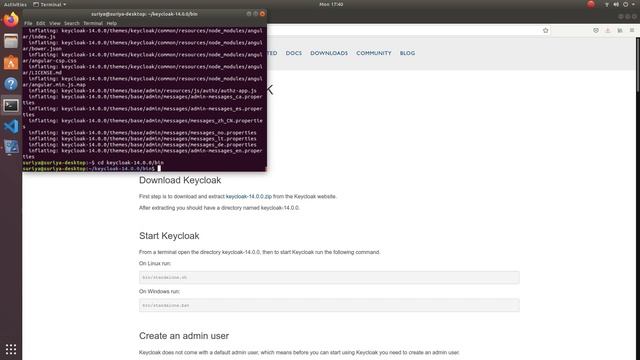Image resolution: width=640 pixels, height=360 pixels.
Task: Open the View menu in Terminal
Action: click(x=54, y=23)
